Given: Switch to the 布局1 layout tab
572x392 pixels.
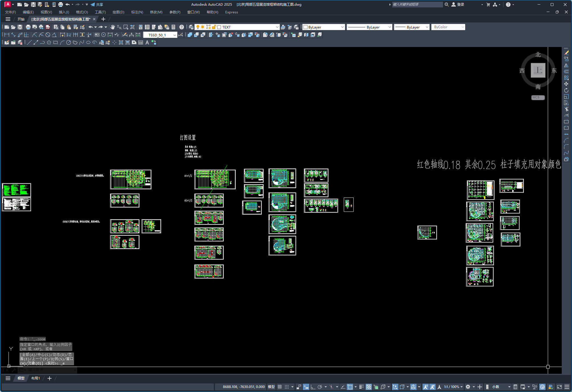Looking at the screenshot, I should point(36,378).
